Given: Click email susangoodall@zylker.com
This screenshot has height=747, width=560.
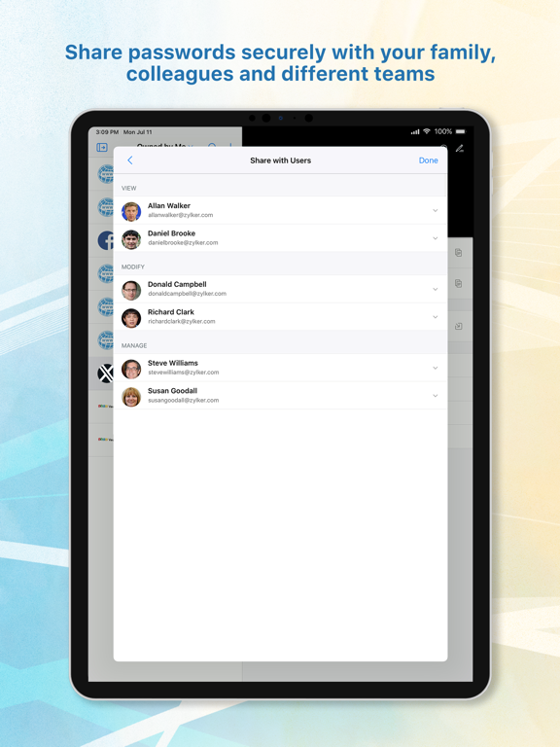Looking at the screenshot, I should pos(184,400).
